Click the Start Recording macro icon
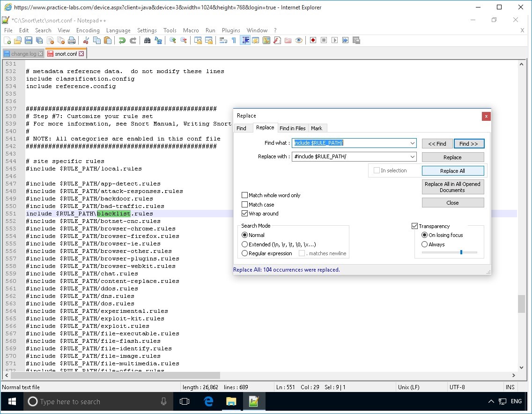Viewport: 532px width, 414px height. pos(313,41)
